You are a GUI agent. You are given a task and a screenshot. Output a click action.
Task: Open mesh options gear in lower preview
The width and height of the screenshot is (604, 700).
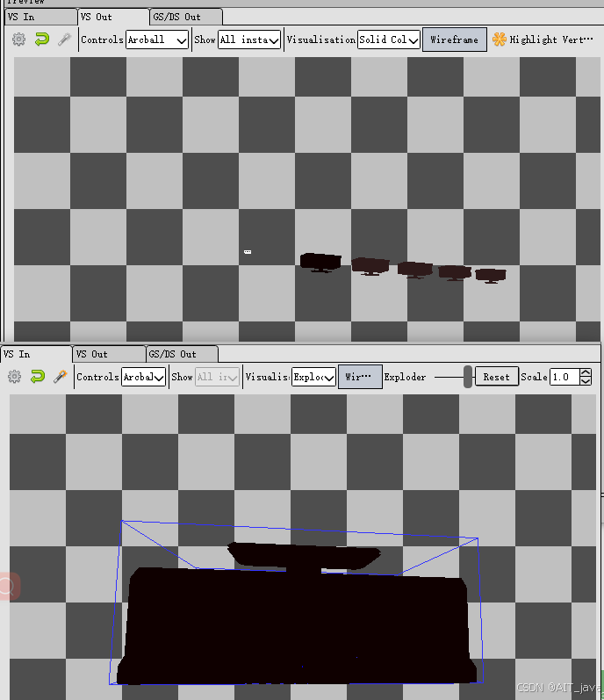point(15,377)
